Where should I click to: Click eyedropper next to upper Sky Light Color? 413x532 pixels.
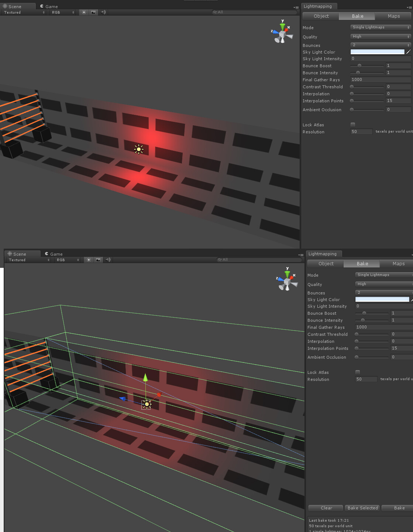(408, 52)
